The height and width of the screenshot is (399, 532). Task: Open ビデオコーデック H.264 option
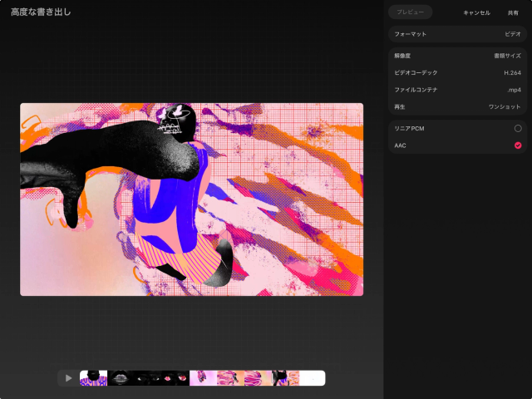tap(457, 72)
